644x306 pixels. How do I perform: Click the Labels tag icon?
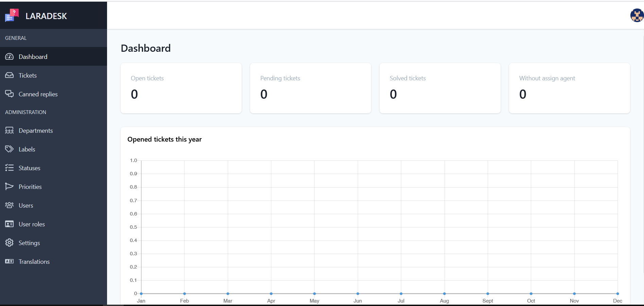9,149
